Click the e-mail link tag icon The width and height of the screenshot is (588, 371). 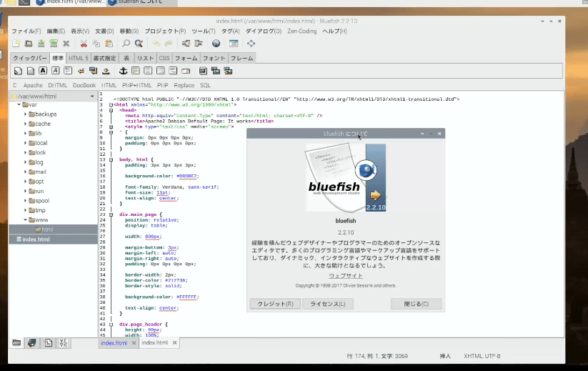click(186, 71)
